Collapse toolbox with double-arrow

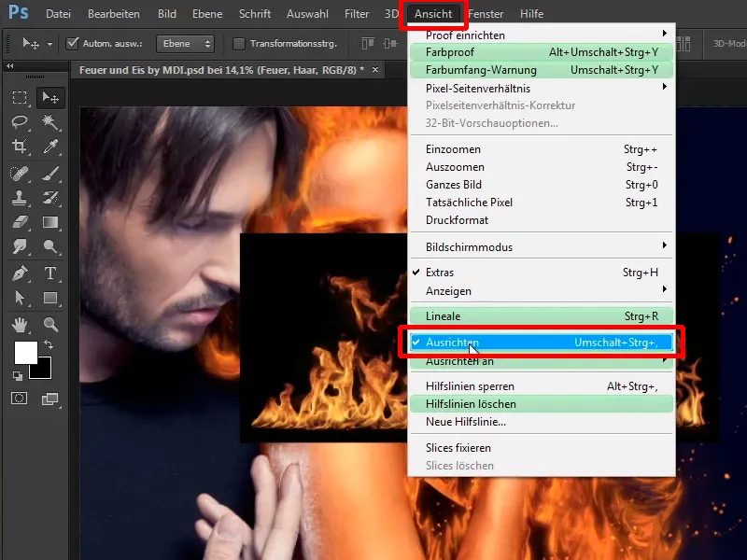point(10,65)
